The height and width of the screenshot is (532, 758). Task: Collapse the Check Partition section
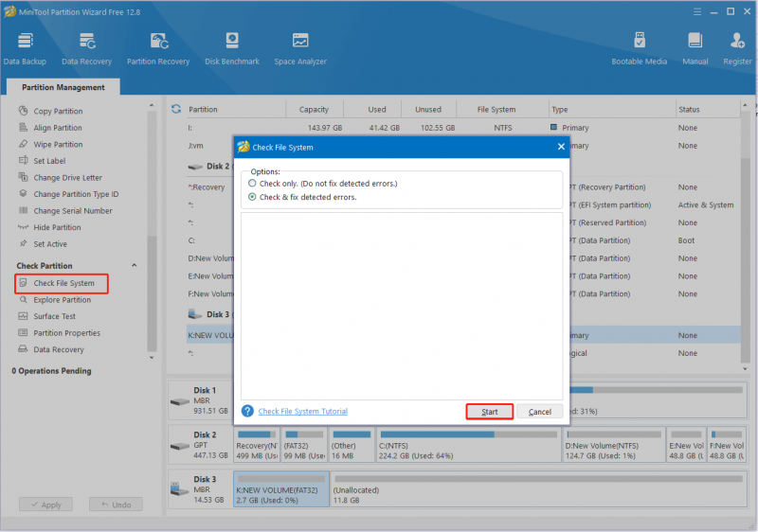[x=135, y=265]
